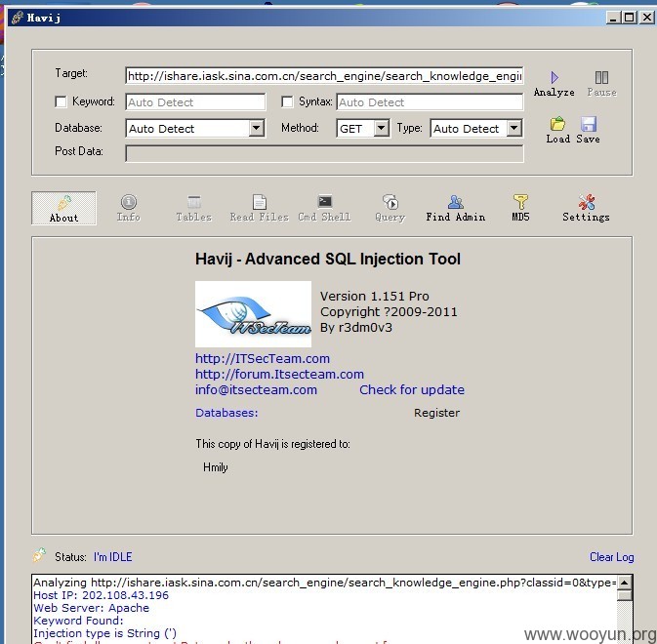Click the ITSecTeam eye logo image

pos(253,314)
